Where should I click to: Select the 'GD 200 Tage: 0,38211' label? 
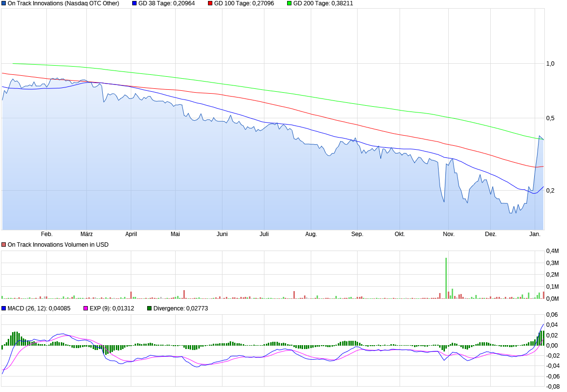[323, 3]
